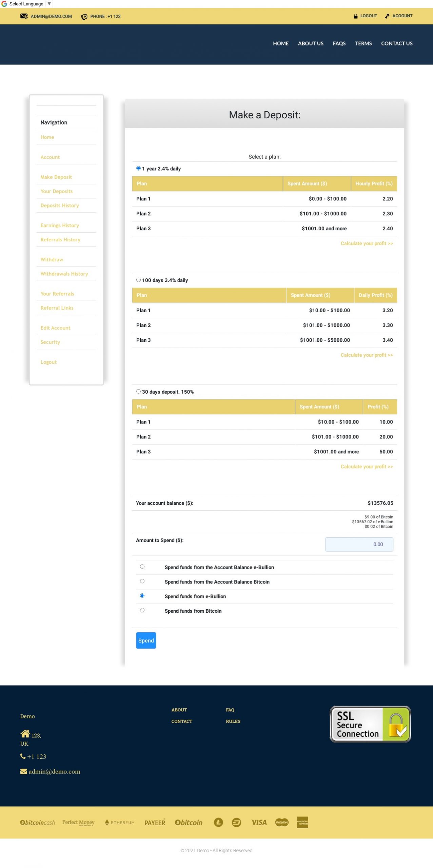Viewport: 433px width, 868px height.
Task: Select the 30 days deposit 150% plan
Action: point(138,391)
